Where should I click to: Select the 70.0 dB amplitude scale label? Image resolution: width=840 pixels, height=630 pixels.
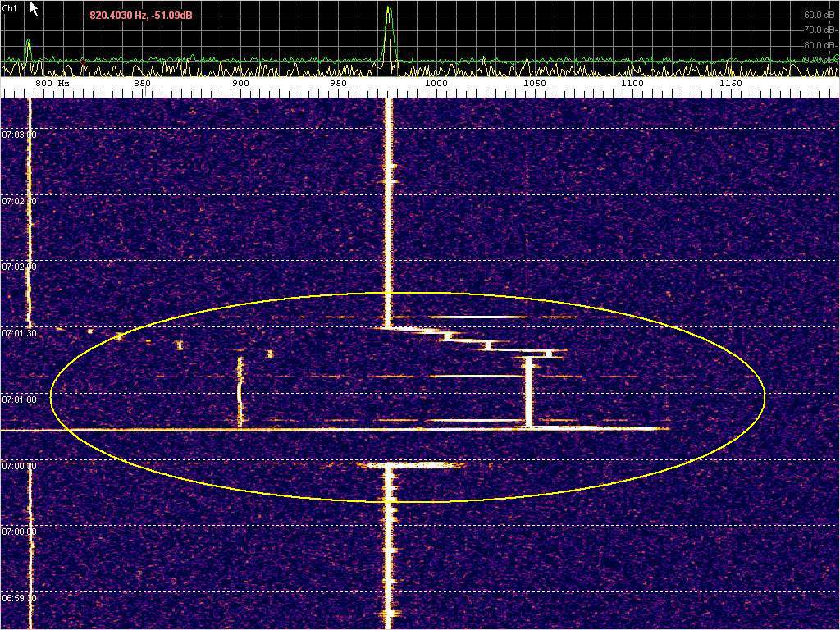pyautogui.click(x=819, y=30)
